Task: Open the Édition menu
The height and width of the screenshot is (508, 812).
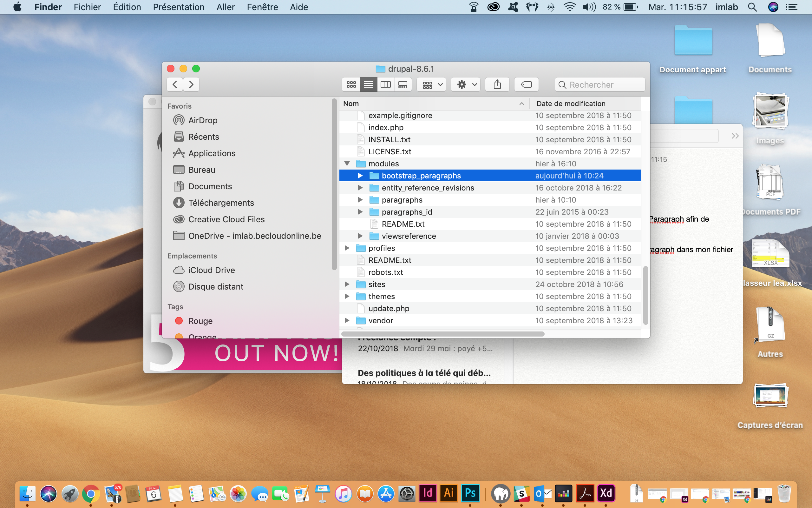Action: coord(127,7)
